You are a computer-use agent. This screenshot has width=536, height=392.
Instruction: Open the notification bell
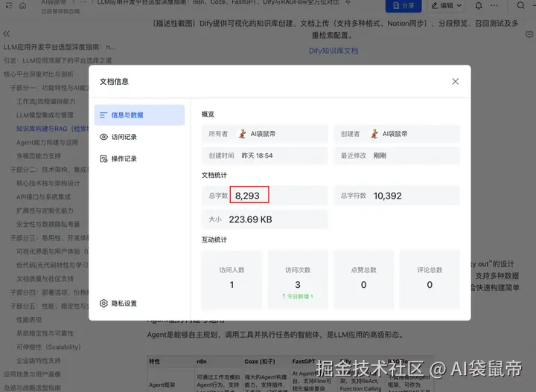tap(479, 5)
